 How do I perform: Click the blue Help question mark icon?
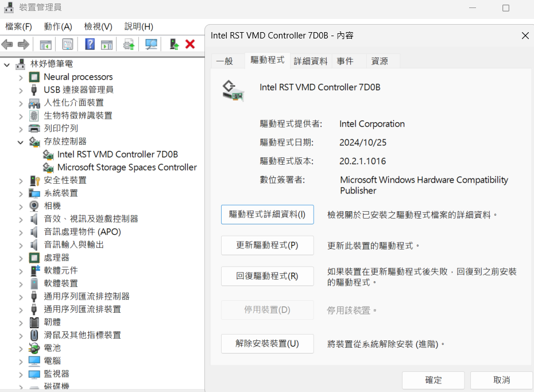click(x=90, y=44)
